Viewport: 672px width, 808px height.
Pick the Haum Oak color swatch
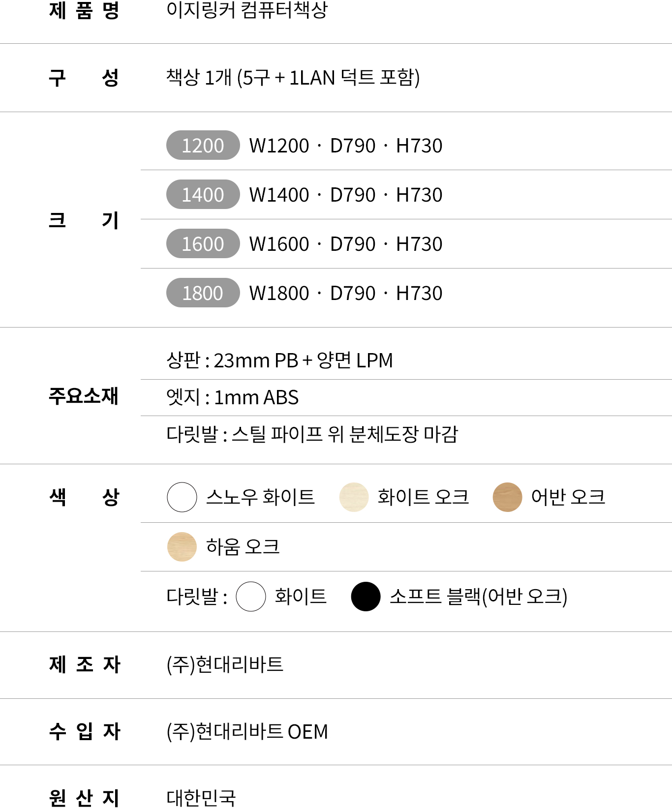(182, 546)
